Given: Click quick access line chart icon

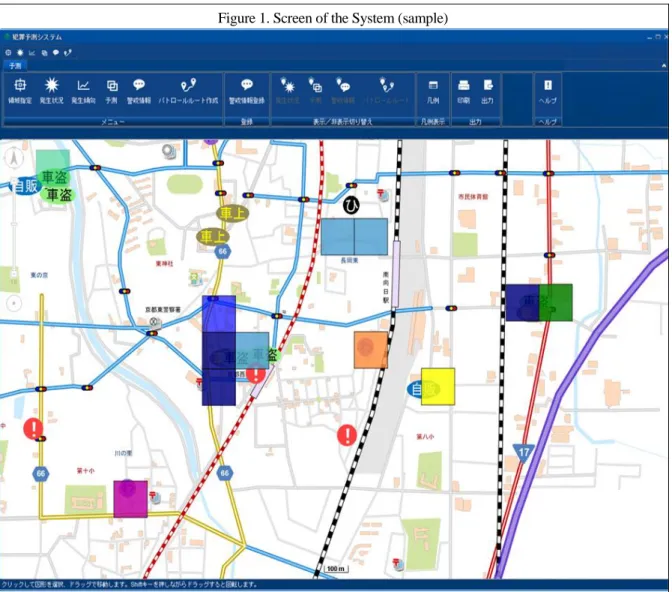Looking at the screenshot, I should pos(32,53).
